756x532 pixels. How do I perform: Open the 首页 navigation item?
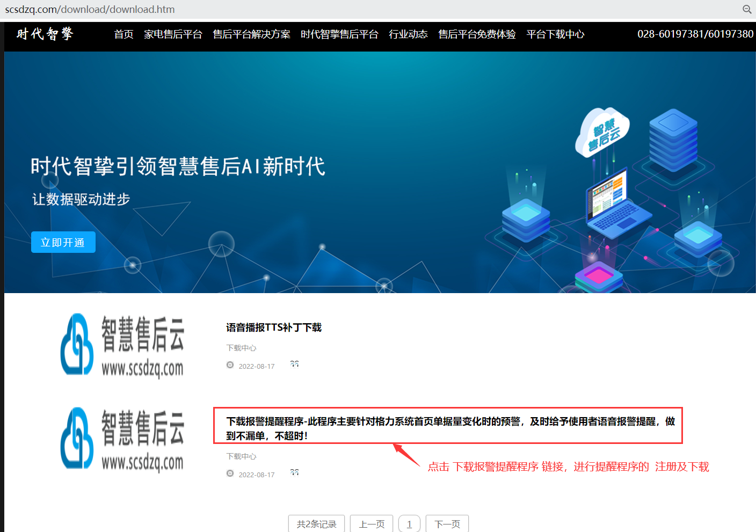(123, 34)
